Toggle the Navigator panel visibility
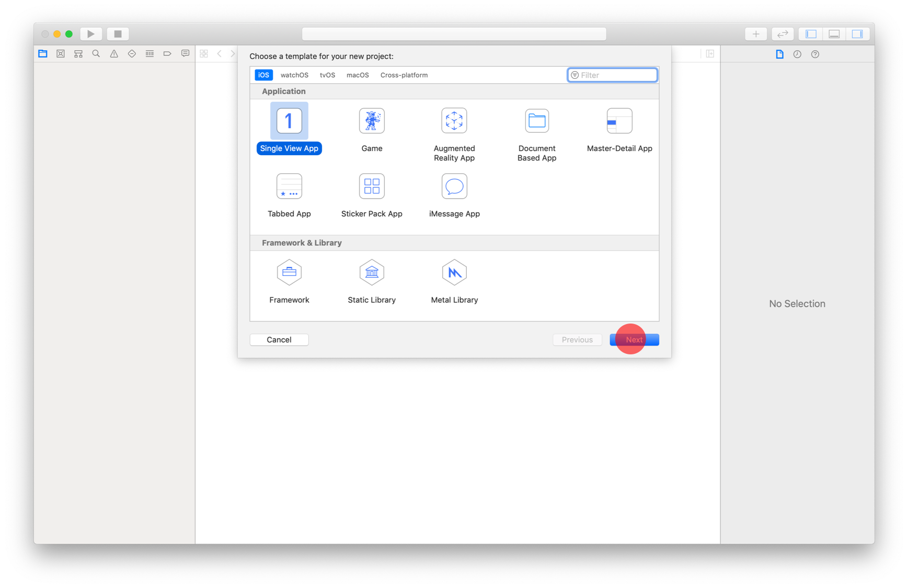 point(811,34)
